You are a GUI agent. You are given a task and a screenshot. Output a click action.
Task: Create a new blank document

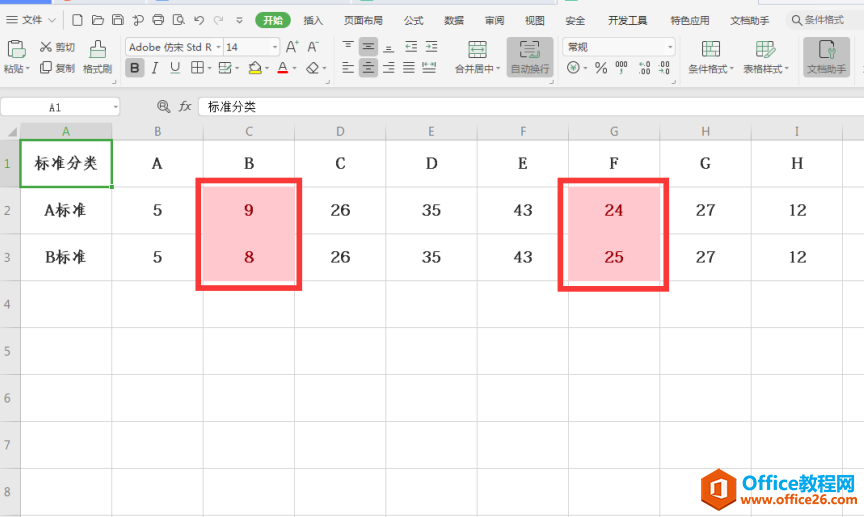coord(77,20)
